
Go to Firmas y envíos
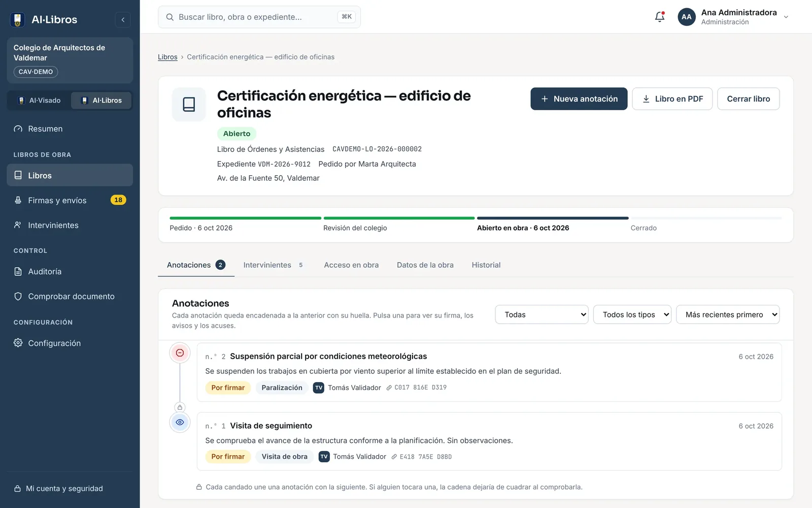(70, 200)
